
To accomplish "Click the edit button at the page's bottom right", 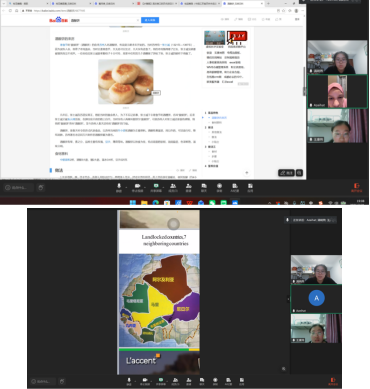I will point(286,173).
